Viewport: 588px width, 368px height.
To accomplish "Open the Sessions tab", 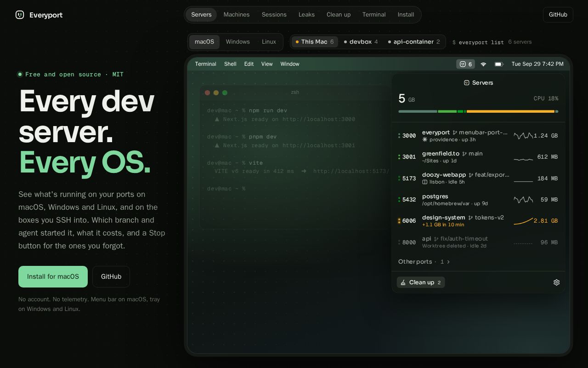I will [x=274, y=15].
